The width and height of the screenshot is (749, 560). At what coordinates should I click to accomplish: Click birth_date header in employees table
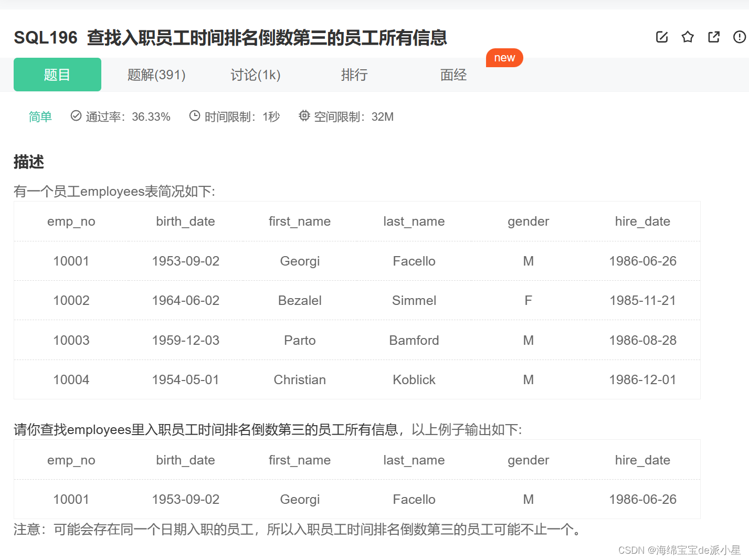click(185, 221)
